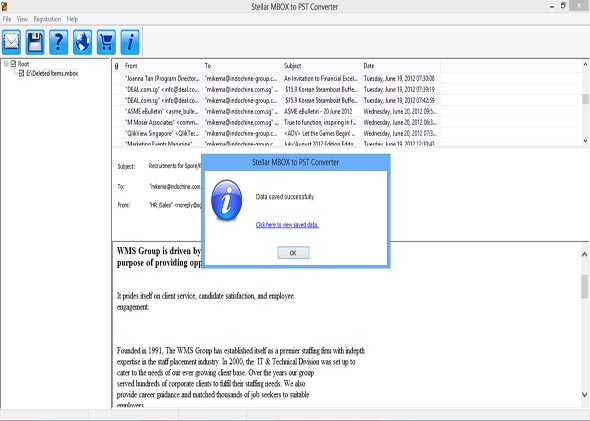Sort by the Subject column header

322,66
